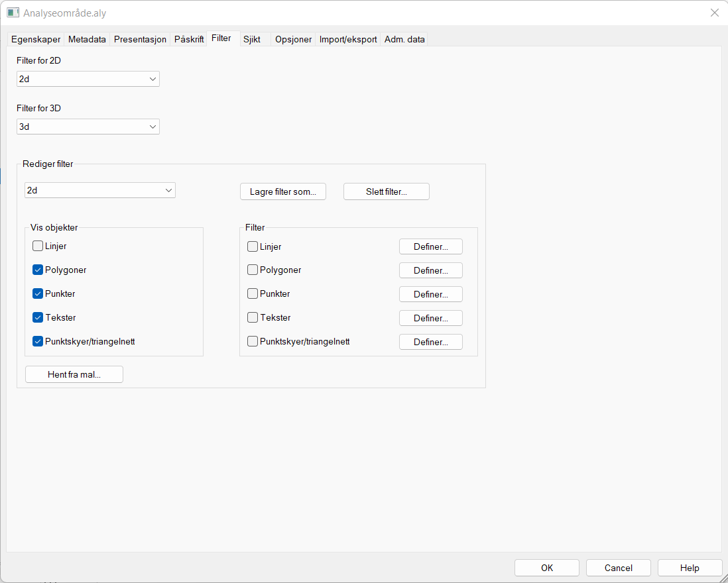Open Definer... for Punktskyer/triangelnett filter
The height and width of the screenshot is (583, 728).
[430, 342]
